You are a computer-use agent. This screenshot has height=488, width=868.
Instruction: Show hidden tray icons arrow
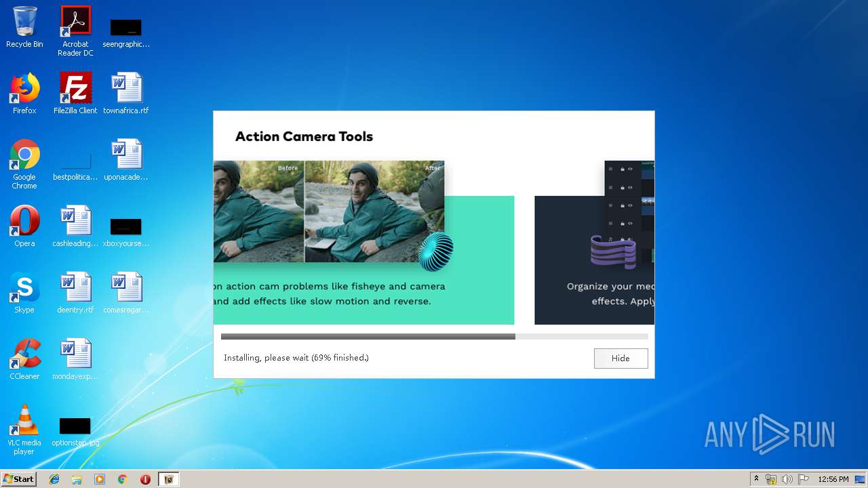[756, 479]
